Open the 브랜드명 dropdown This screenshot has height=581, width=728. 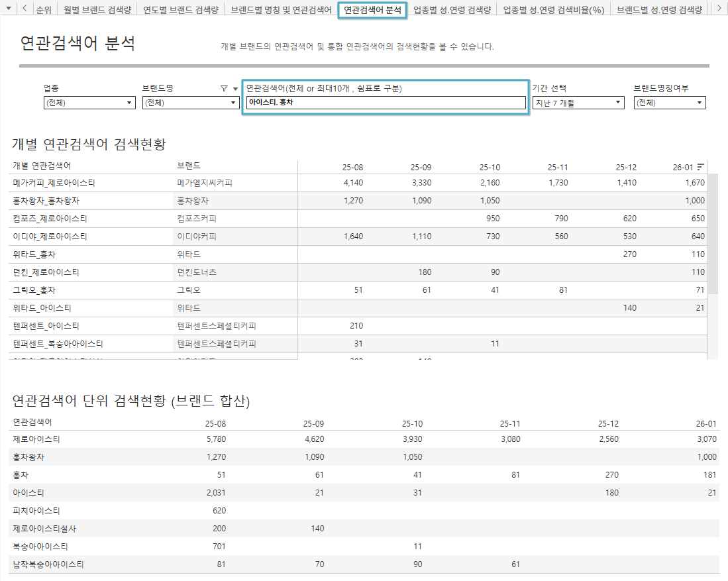pos(190,103)
